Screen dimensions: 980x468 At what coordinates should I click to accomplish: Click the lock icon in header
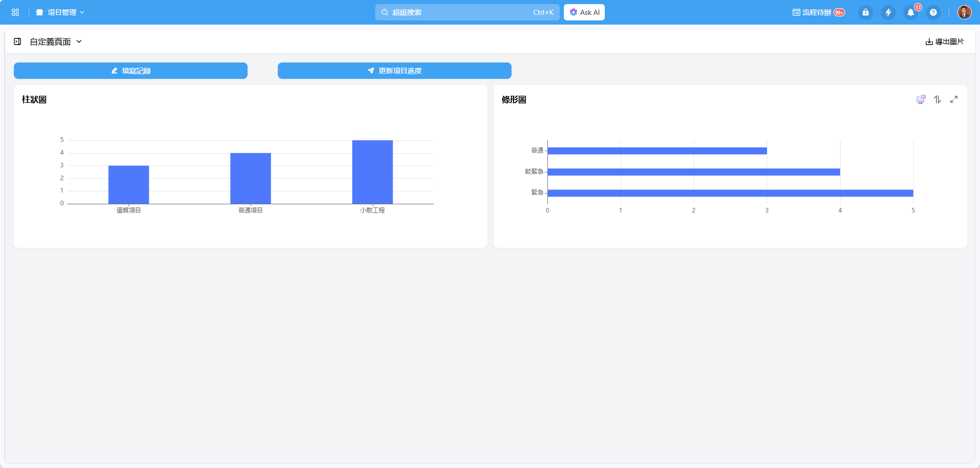tap(866, 12)
